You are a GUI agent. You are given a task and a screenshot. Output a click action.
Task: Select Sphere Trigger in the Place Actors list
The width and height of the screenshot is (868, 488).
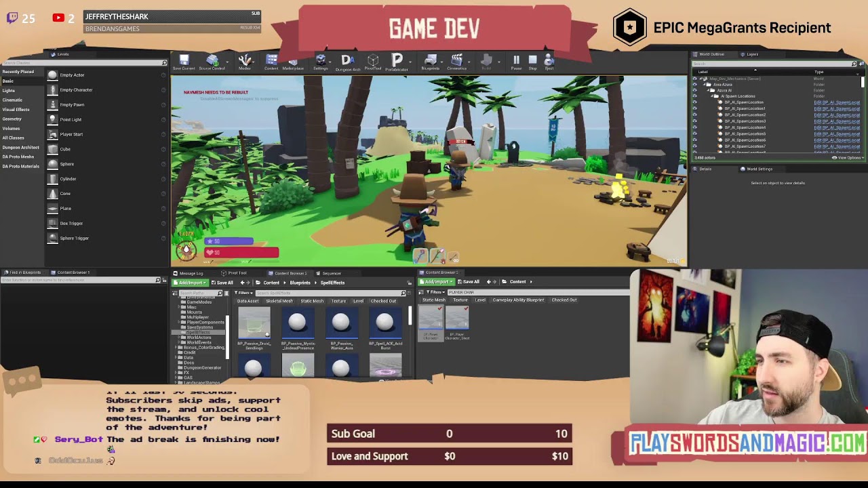(106, 239)
